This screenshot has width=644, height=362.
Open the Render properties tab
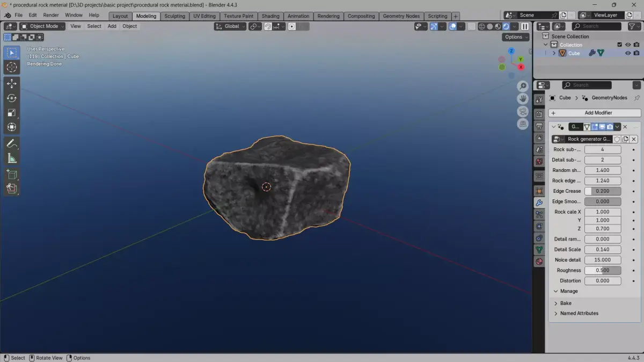[x=539, y=114]
